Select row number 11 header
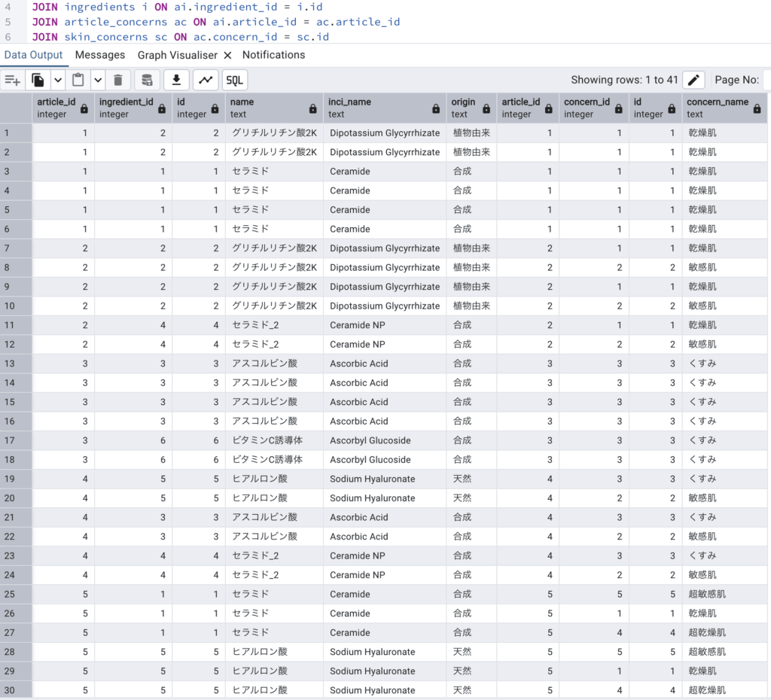The image size is (771, 700). tap(16, 325)
